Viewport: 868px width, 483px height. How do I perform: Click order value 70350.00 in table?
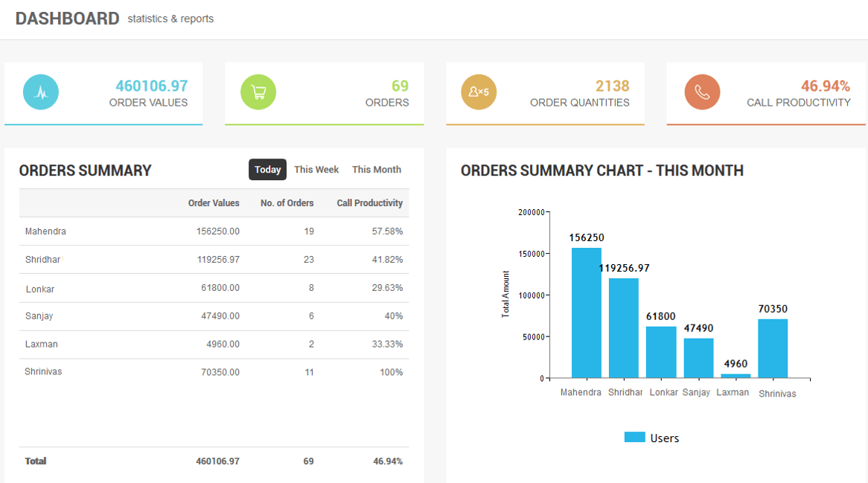pos(220,372)
